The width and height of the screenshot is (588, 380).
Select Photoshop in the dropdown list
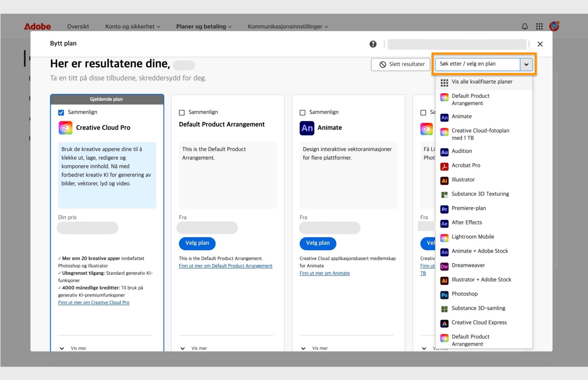464,294
